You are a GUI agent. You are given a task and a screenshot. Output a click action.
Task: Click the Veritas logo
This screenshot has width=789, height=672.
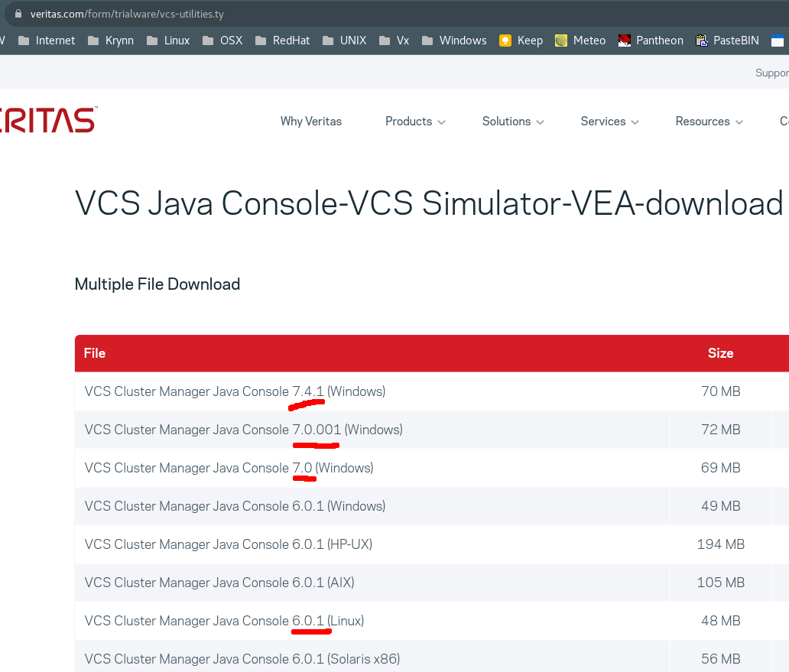click(47, 121)
